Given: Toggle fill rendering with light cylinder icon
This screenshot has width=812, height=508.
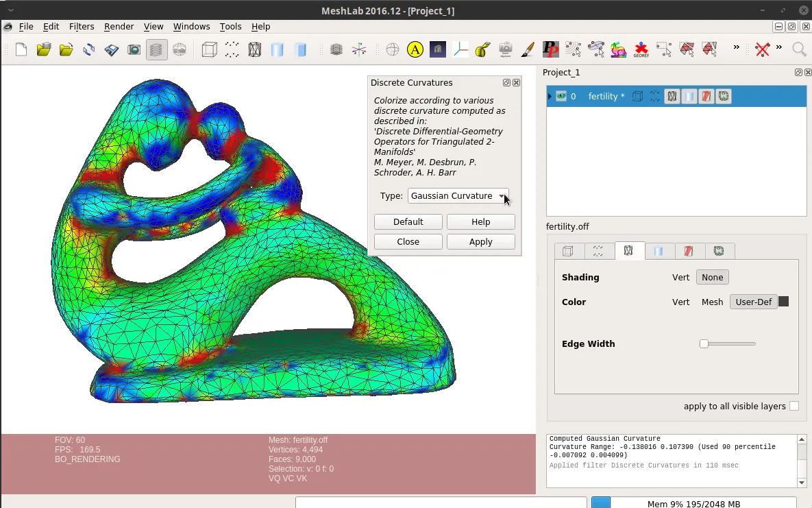Looking at the screenshot, I should tap(277, 50).
